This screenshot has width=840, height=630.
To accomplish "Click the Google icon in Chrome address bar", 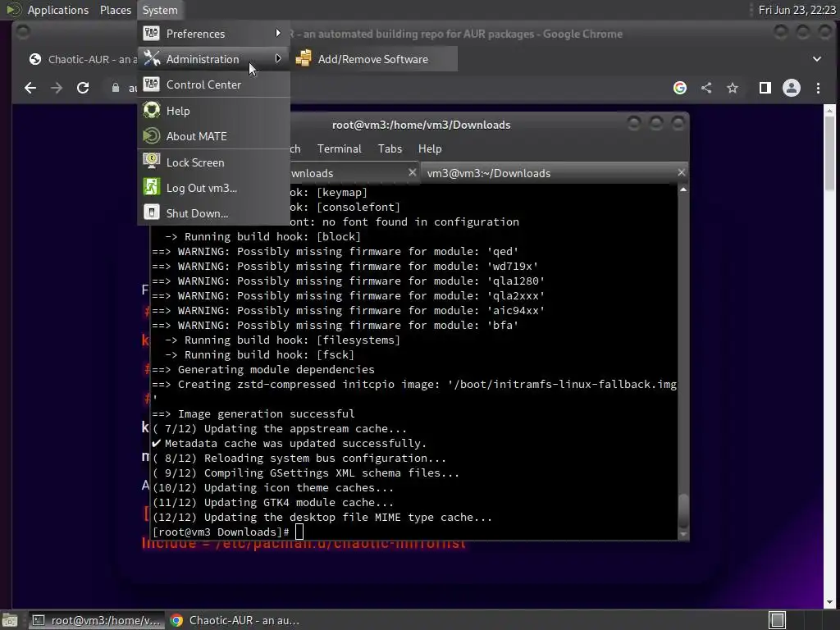I will 680,88.
